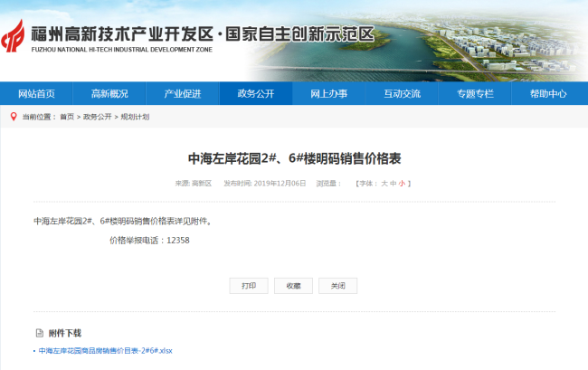The height and width of the screenshot is (370, 588).
Task: Set font size to 中
Action: [x=393, y=184]
